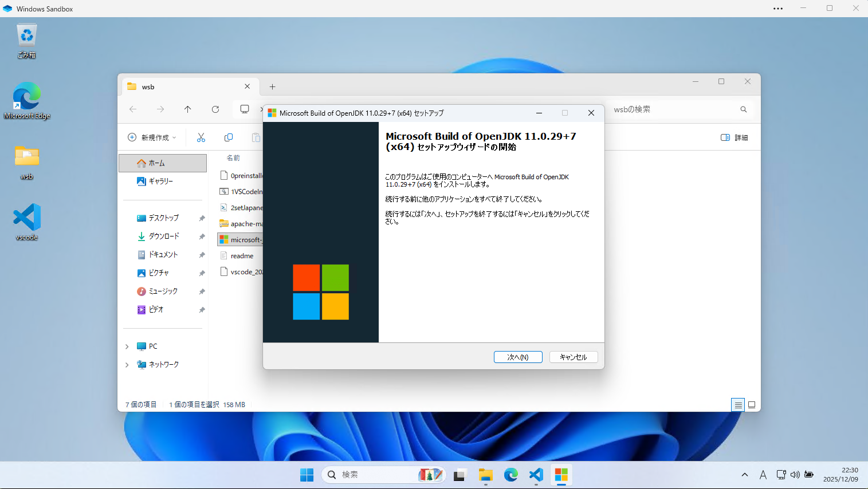
Task: Select the wsb Explorer tab
Action: (189, 86)
